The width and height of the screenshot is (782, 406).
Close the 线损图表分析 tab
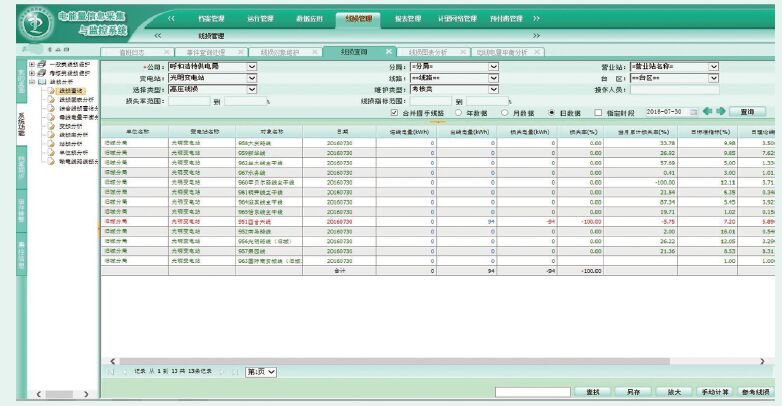tap(462, 51)
